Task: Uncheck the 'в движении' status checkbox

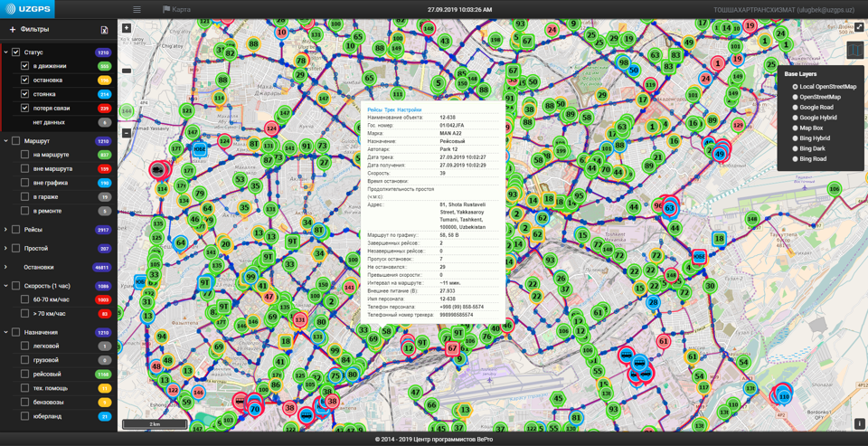Action: pos(25,66)
